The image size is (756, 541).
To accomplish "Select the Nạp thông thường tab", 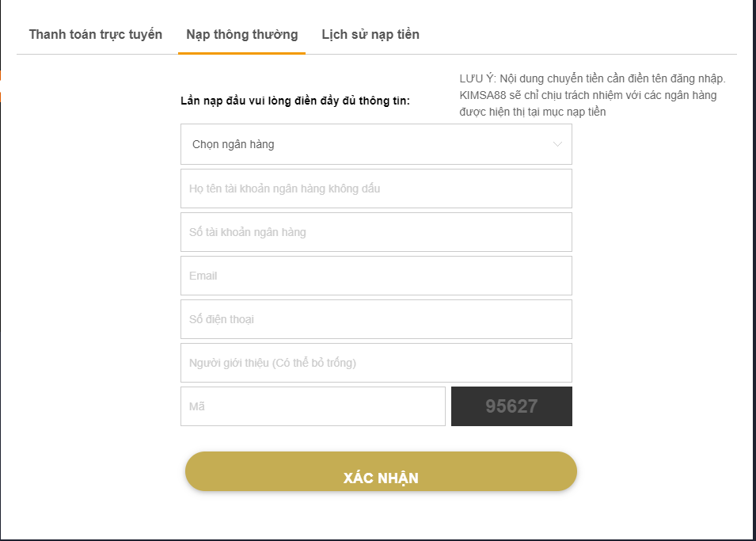I will 242,35.
